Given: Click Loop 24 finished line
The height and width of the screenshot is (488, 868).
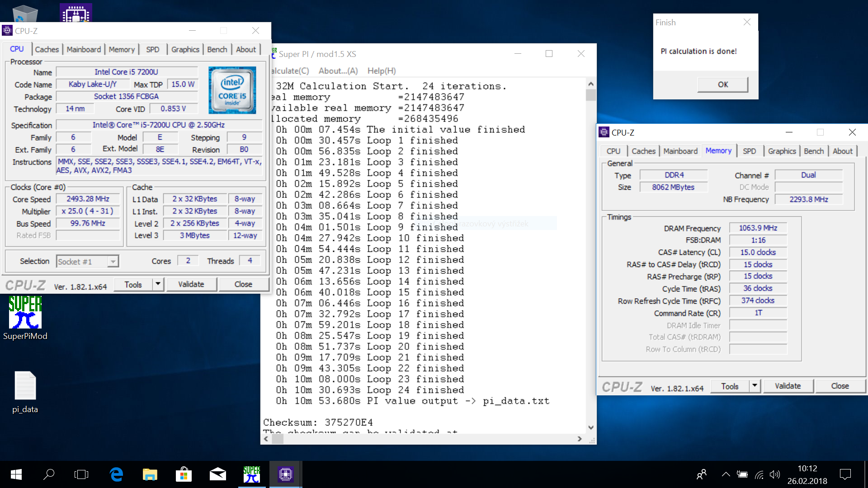Looking at the screenshot, I should pos(370,390).
